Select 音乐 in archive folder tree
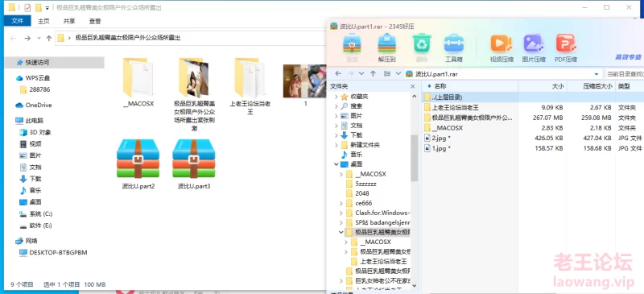This screenshot has height=294, width=644. click(356, 155)
